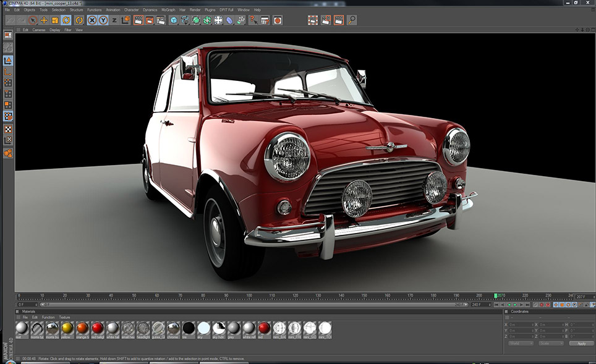The width and height of the screenshot is (596, 364).
Task: Open the MoGraph menu
Action: (x=168, y=10)
